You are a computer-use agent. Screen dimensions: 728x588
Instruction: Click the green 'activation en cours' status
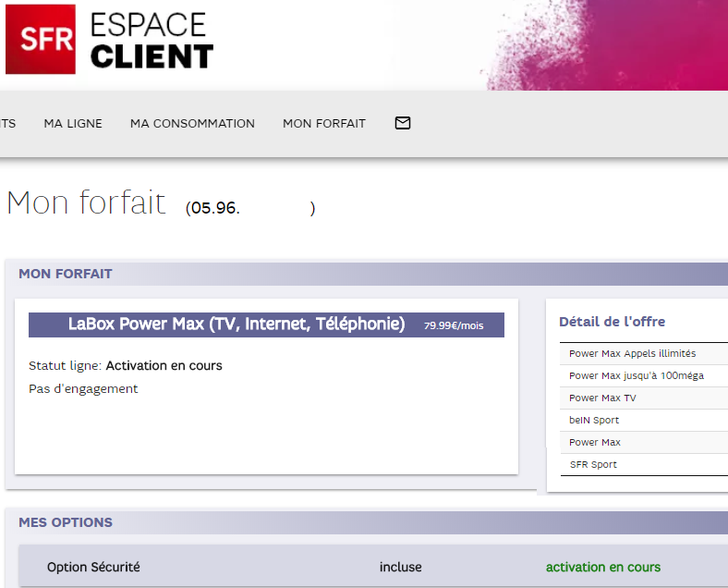pyautogui.click(x=603, y=567)
